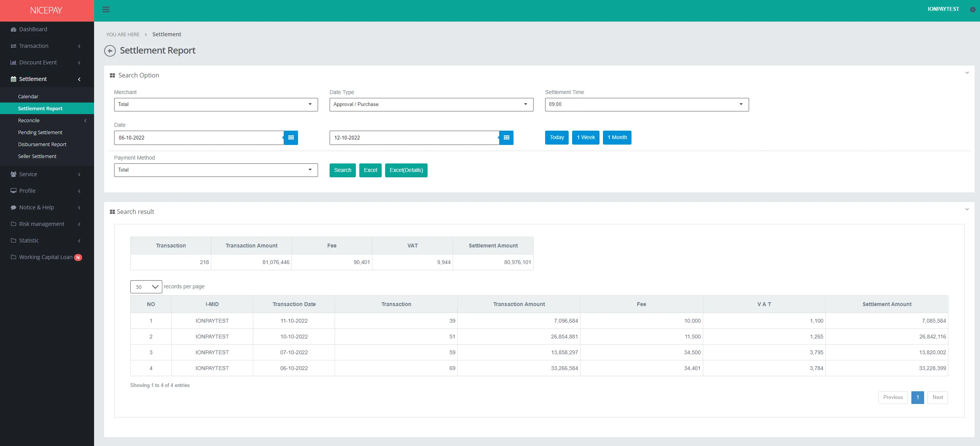
Task: Change the records per page dropdown
Action: tap(146, 287)
